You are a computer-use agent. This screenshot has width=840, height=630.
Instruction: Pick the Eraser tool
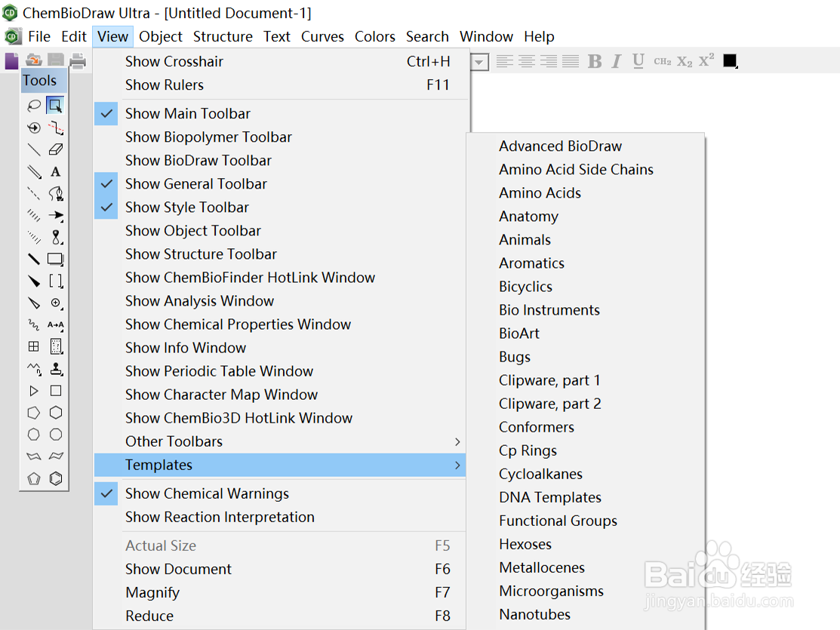[56, 149]
